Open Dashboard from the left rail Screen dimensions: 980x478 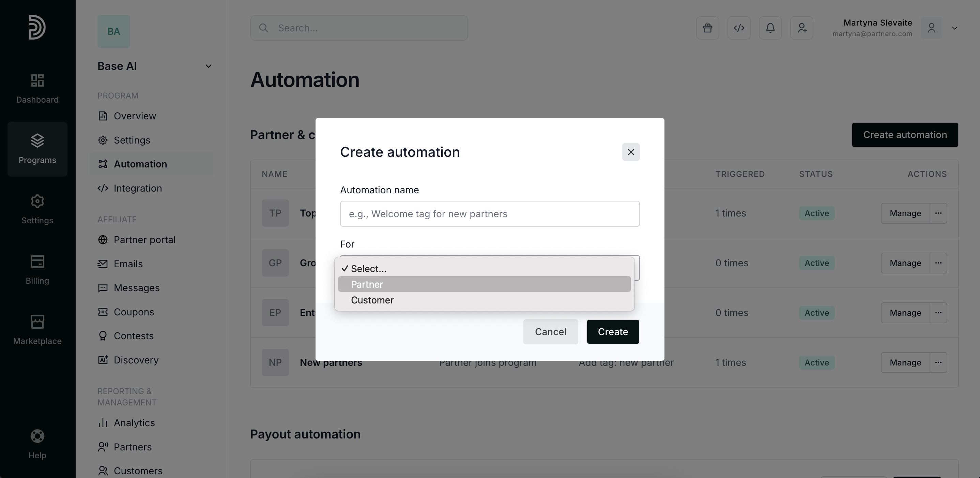[37, 89]
